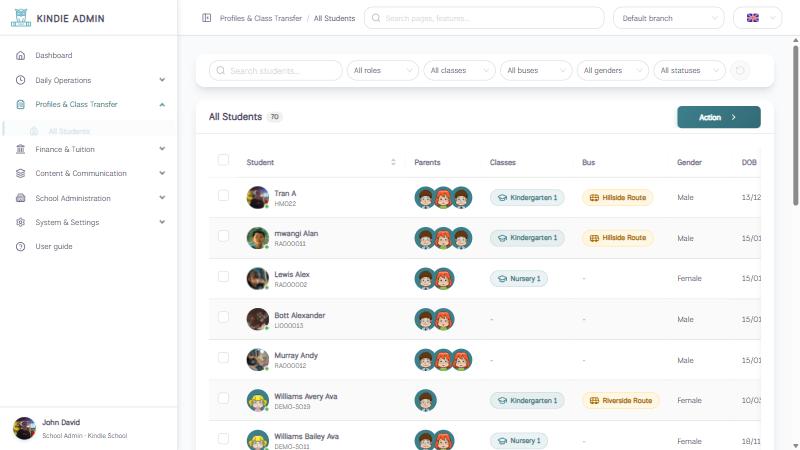Image resolution: width=800 pixels, height=450 pixels.
Task: Click the User guide question icon
Action: (x=20, y=246)
